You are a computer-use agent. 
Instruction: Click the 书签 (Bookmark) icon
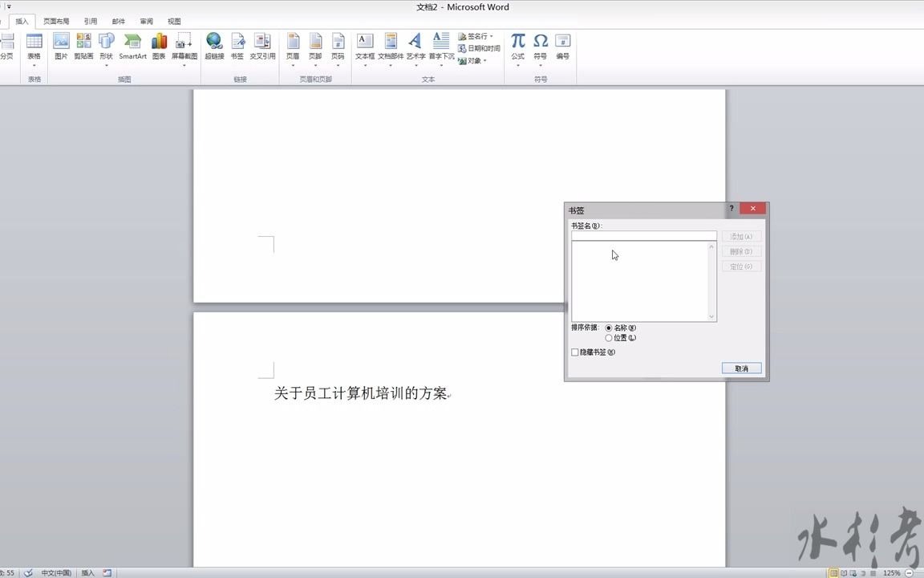click(237, 47)
